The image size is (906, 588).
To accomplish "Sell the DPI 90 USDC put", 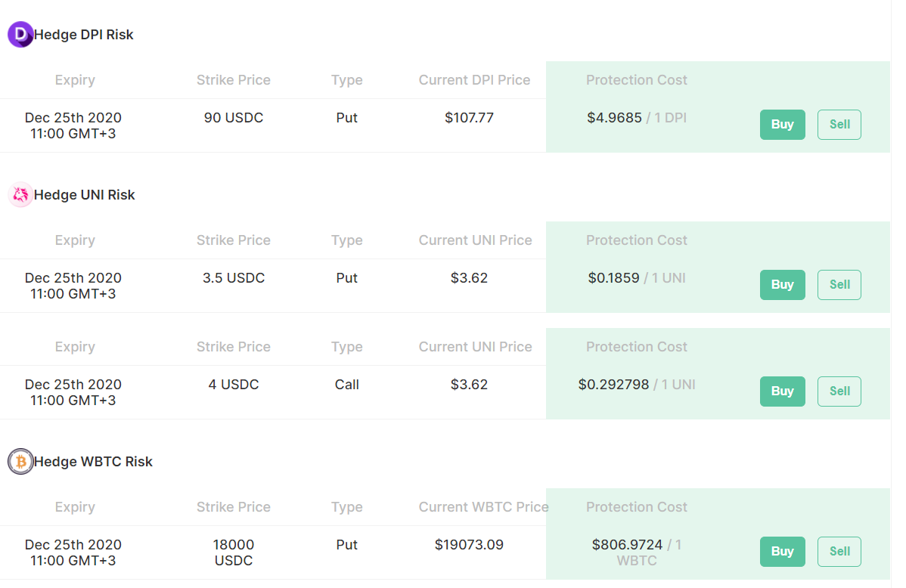I will (x=839, y=125).
